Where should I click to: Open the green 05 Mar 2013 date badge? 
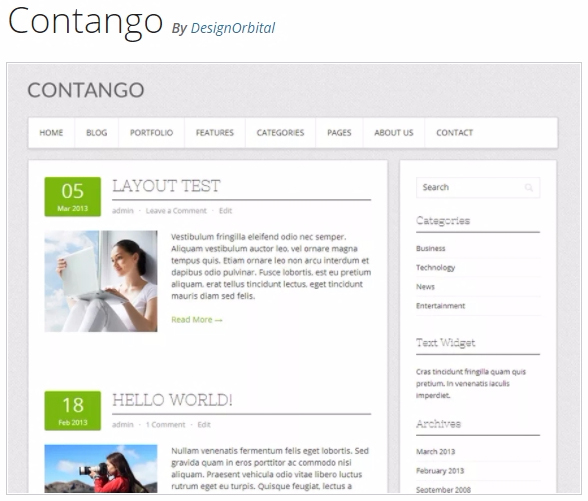(73, 196)
